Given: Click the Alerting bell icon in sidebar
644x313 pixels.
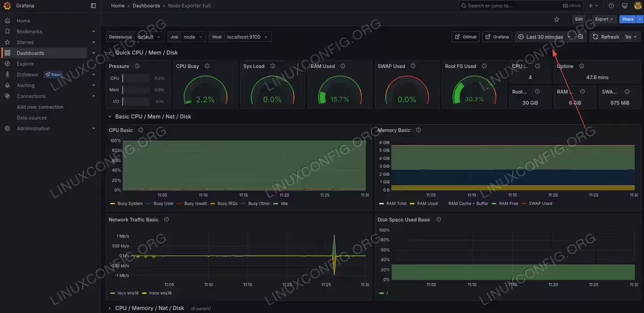Looking at the screenshot, I should point(8,85).
